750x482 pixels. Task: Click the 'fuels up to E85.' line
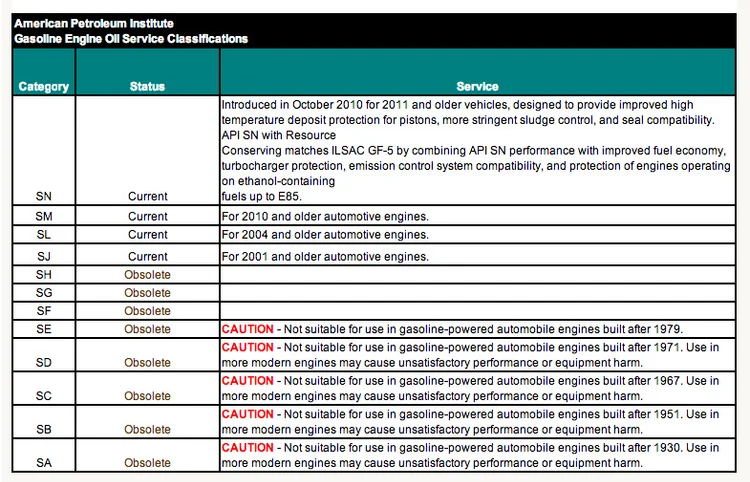[x=262, y=197]
